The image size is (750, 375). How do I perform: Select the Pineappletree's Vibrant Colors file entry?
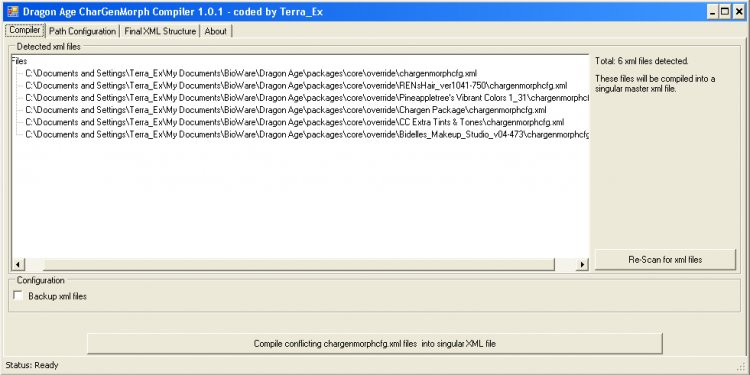coord(307,98)
